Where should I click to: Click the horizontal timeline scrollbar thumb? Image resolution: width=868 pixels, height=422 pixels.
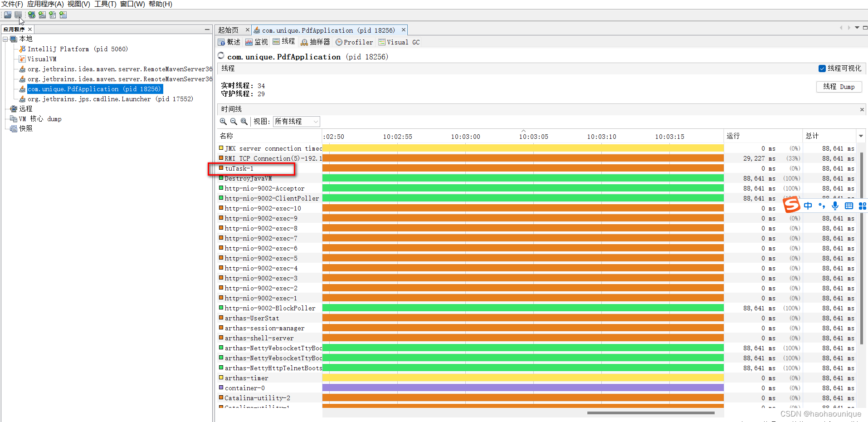coord(651,413)
